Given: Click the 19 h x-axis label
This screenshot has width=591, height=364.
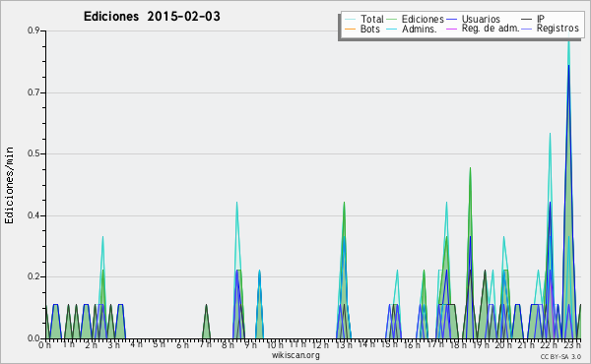Looking at the screenshot, I should pos(481,344).
